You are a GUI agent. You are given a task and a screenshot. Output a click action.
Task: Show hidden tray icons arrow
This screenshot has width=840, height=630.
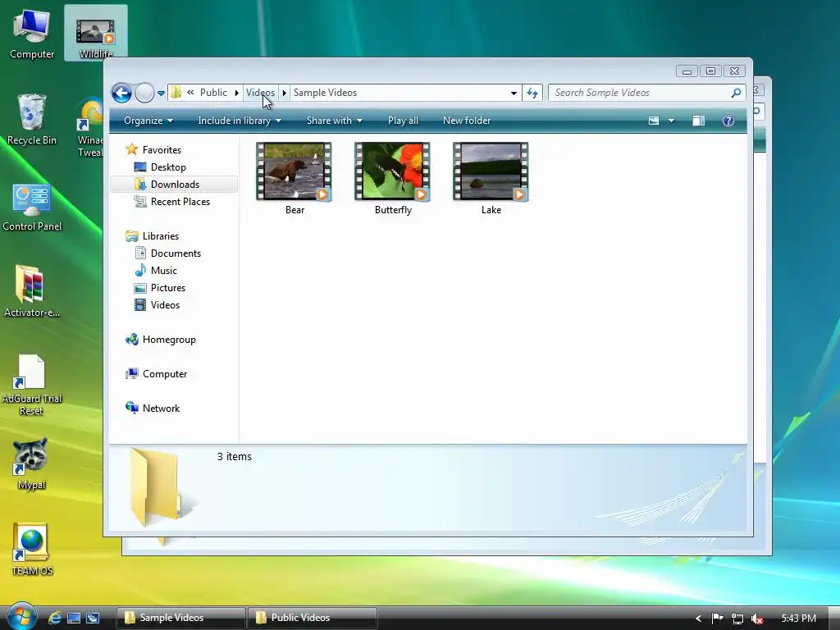(698, 619)
